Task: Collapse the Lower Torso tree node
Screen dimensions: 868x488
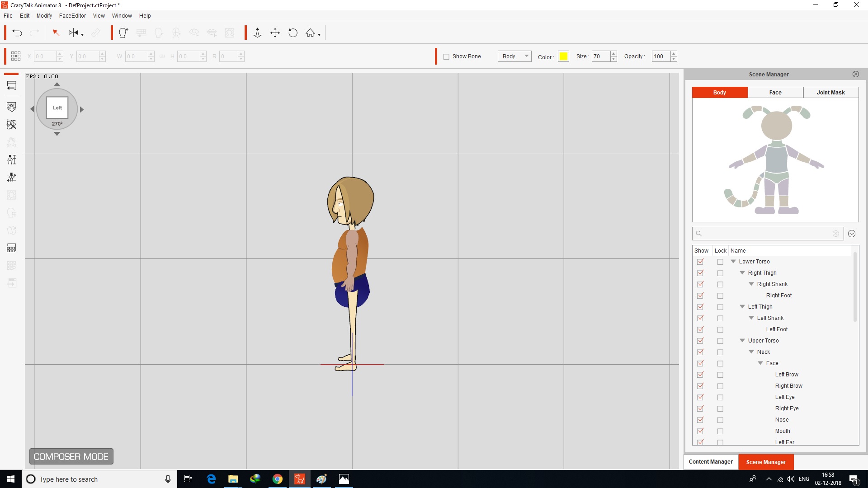Action: [x=733, y=261]
